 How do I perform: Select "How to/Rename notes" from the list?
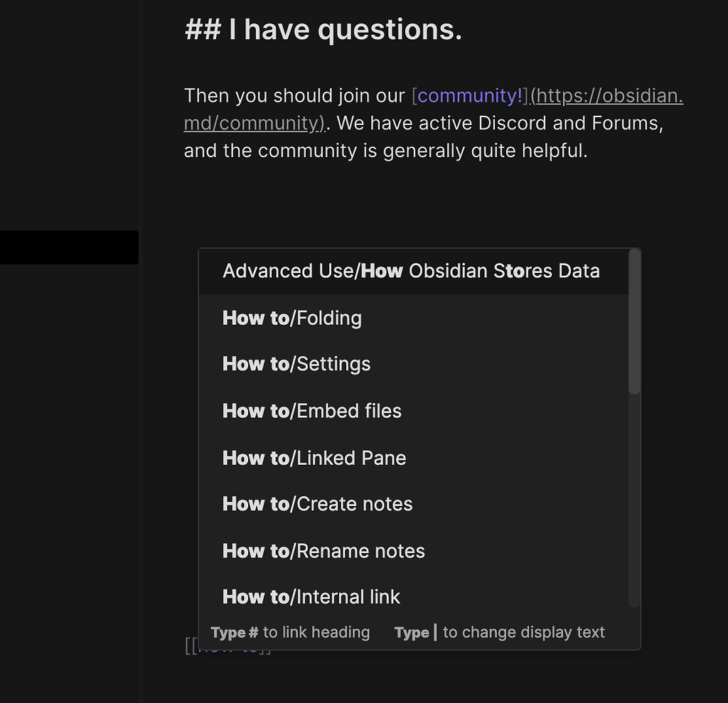323,551
